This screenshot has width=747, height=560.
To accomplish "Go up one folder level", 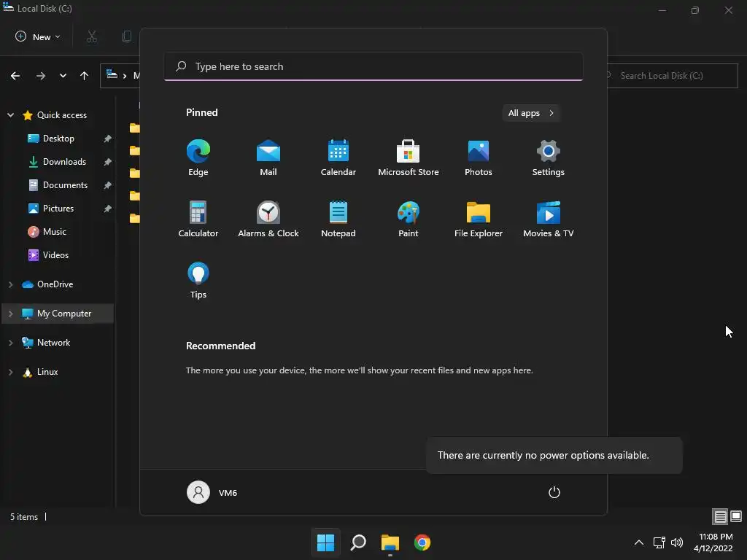I will (85, 76).
